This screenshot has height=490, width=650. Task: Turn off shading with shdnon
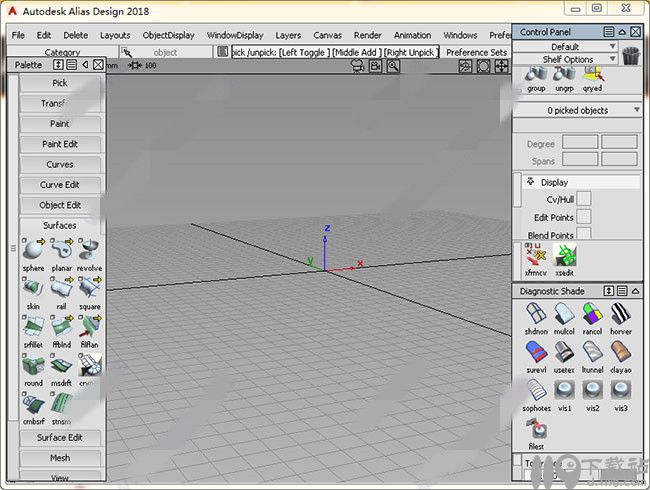[x=536, y=314]
